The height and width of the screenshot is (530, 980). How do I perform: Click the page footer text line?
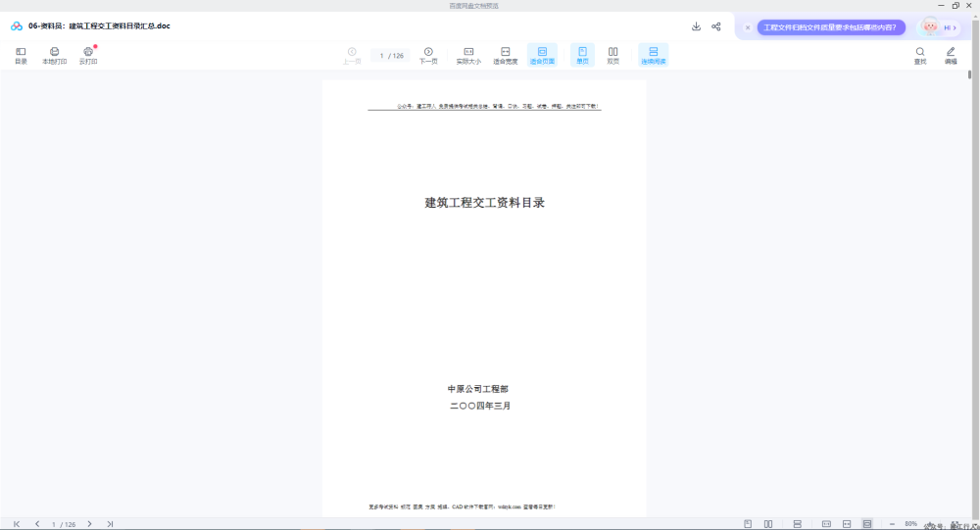[x=462, y=506]
